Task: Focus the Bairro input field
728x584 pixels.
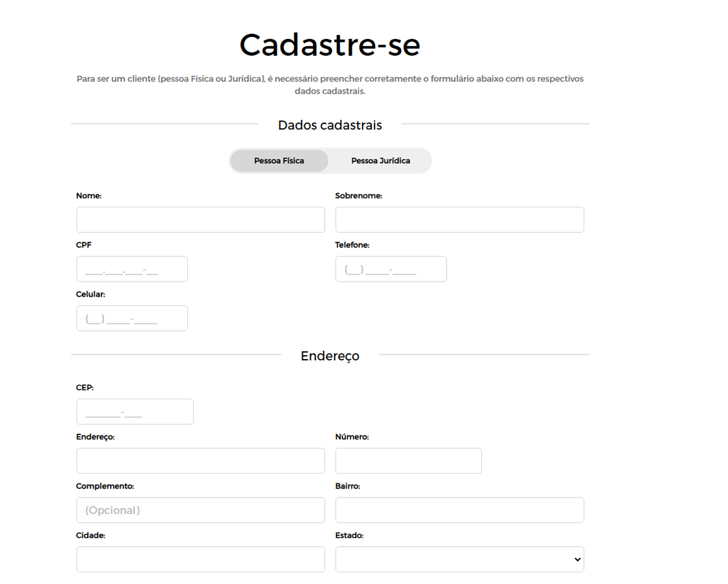Action: tap(460, 510)
